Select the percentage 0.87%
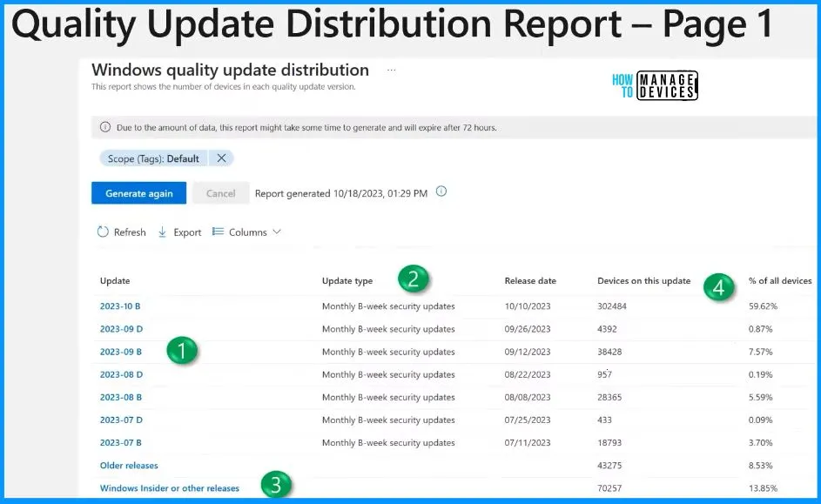The height and width of the screenshot is (504, 821). (761, 329)
